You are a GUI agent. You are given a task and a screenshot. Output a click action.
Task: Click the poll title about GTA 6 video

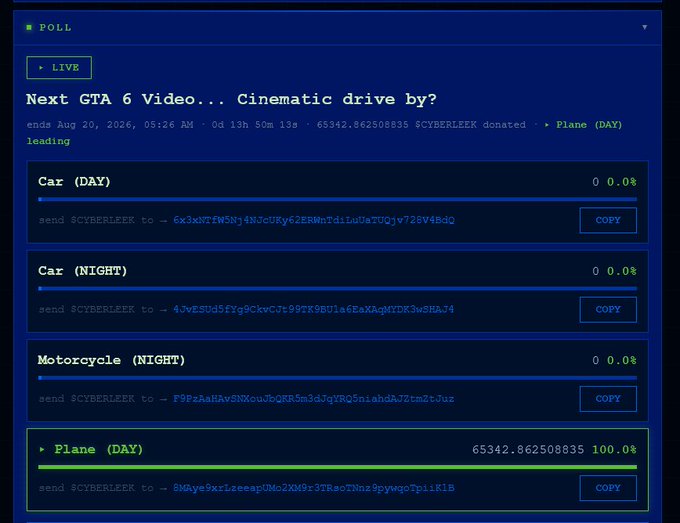pos(231,99)
